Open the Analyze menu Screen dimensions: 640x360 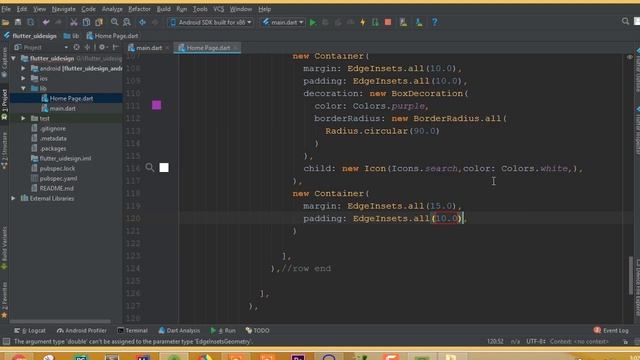[112, 9]
